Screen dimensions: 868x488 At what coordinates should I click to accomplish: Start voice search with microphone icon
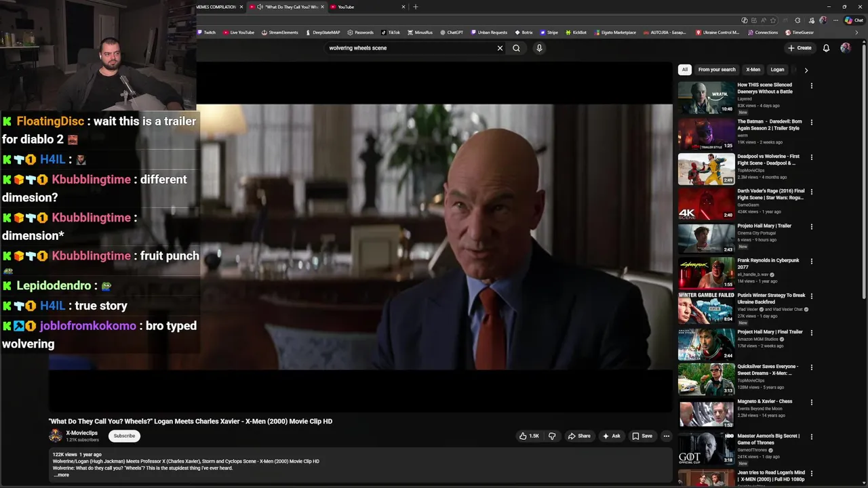[539, 48]
